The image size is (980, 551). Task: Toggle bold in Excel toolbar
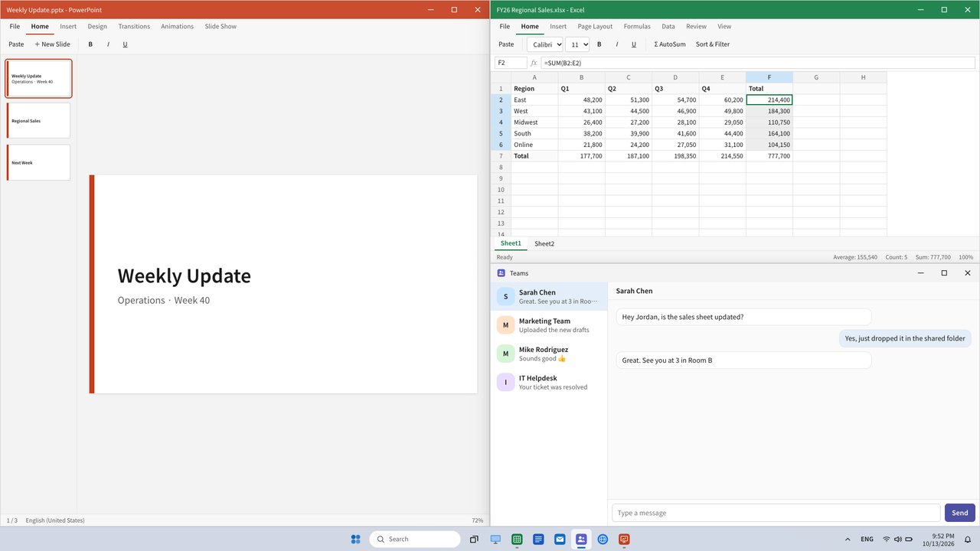(599, 44)
